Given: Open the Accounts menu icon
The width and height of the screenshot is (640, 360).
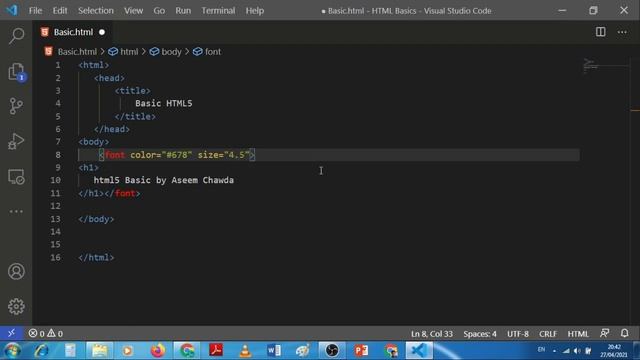Looking at the screenshot, I should [16, 271].
